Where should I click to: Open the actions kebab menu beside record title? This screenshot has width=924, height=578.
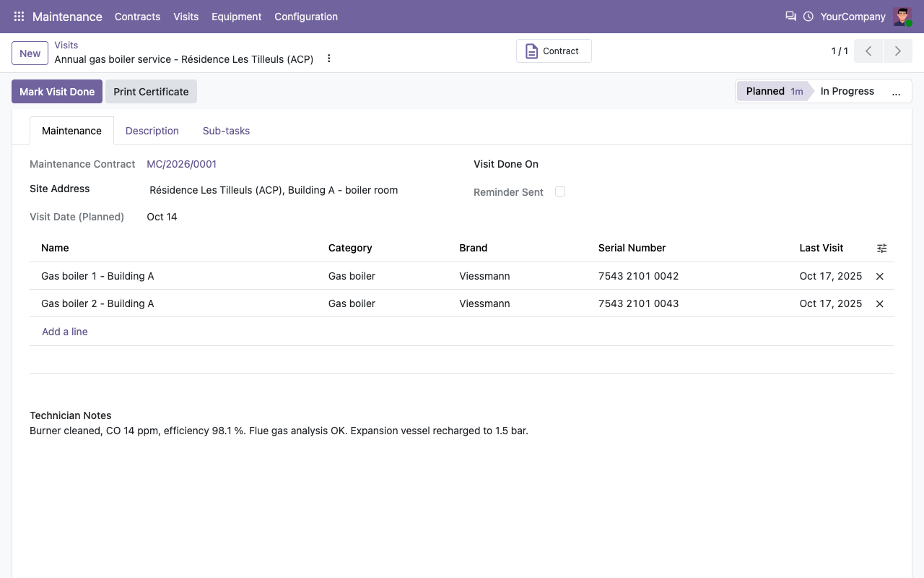pyautogui.click(x=329, y=59)
